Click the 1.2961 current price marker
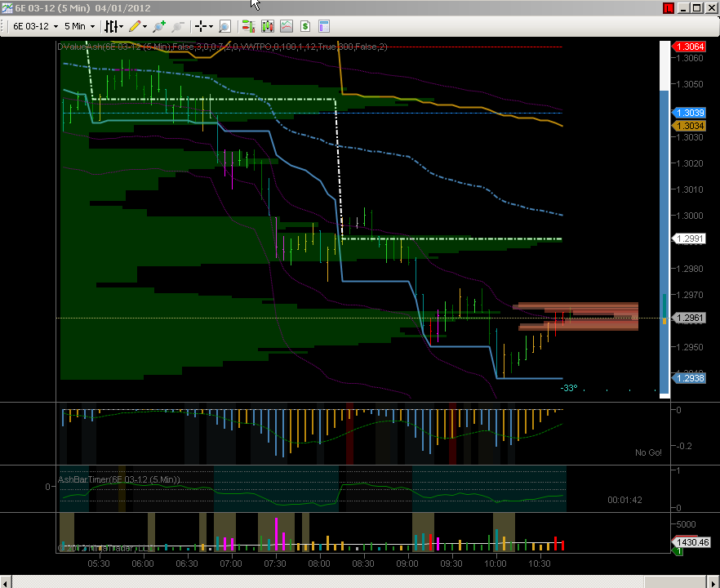 click(689, 318)
